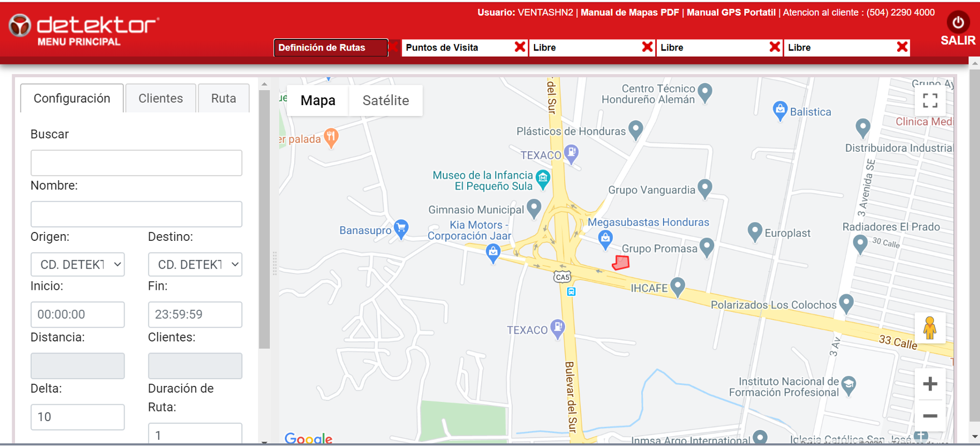Close the second Libre tab
The image size is (980, 446).
coord(775,47)
